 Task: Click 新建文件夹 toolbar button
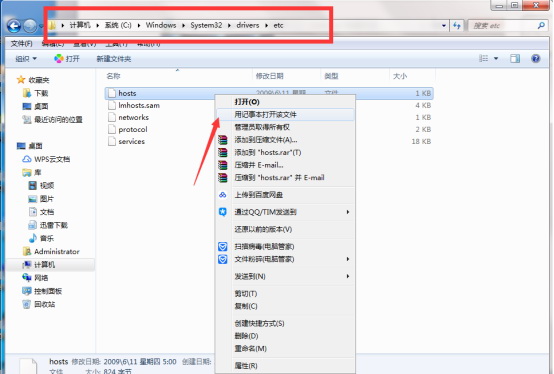point(114,59)
